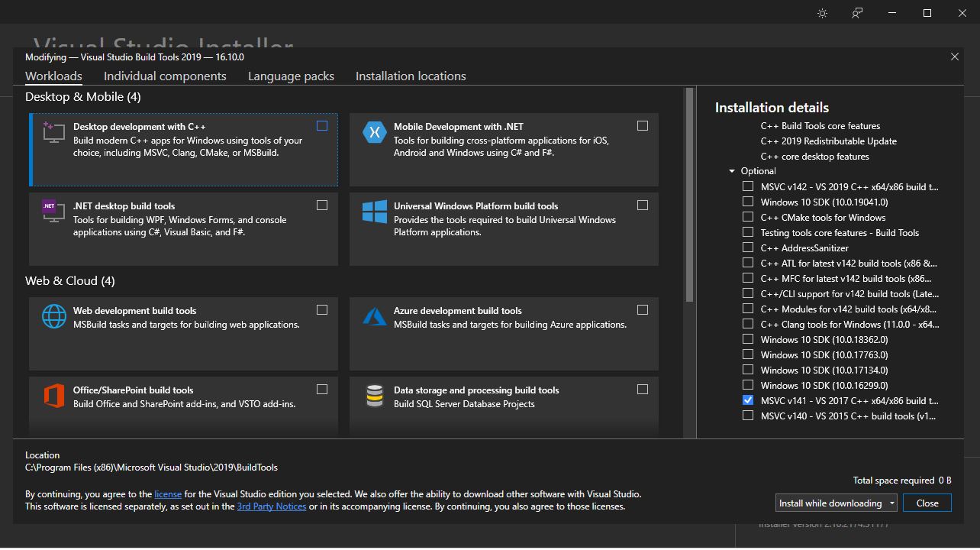
Task: Click the BuildTools location path text
Action: pyautogui.click(x=151, y=467)
